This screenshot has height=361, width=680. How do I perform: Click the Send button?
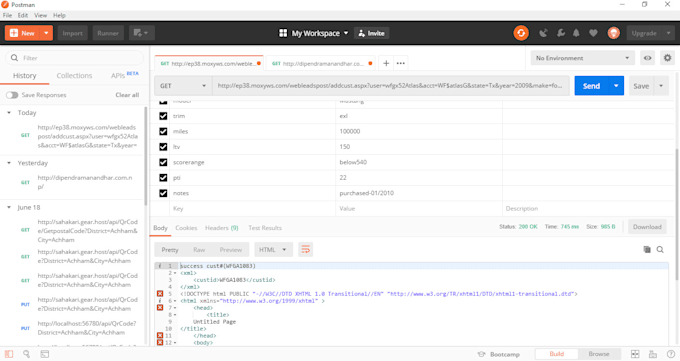[592, 86]
